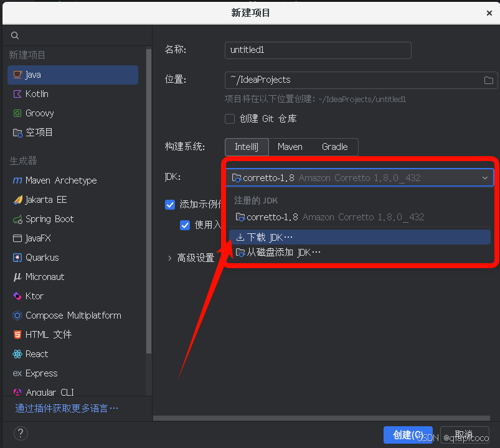Pick the Quarkus generator
The image size is (500, 448).
73,258
